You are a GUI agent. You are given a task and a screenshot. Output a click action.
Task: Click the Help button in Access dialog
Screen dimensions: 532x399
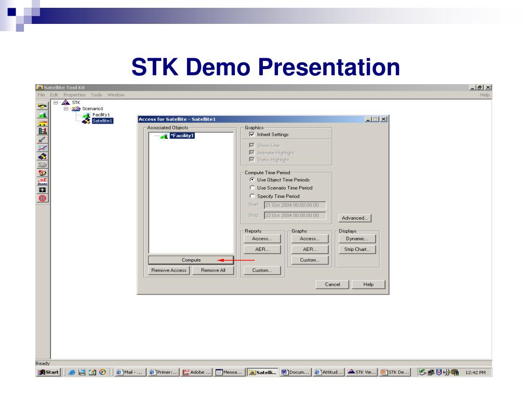pyautogui.click(x=368, y=285)
